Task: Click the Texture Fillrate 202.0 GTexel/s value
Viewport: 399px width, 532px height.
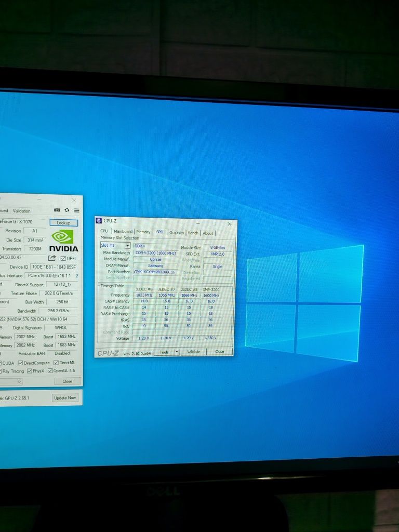Action: coord(59,293)
